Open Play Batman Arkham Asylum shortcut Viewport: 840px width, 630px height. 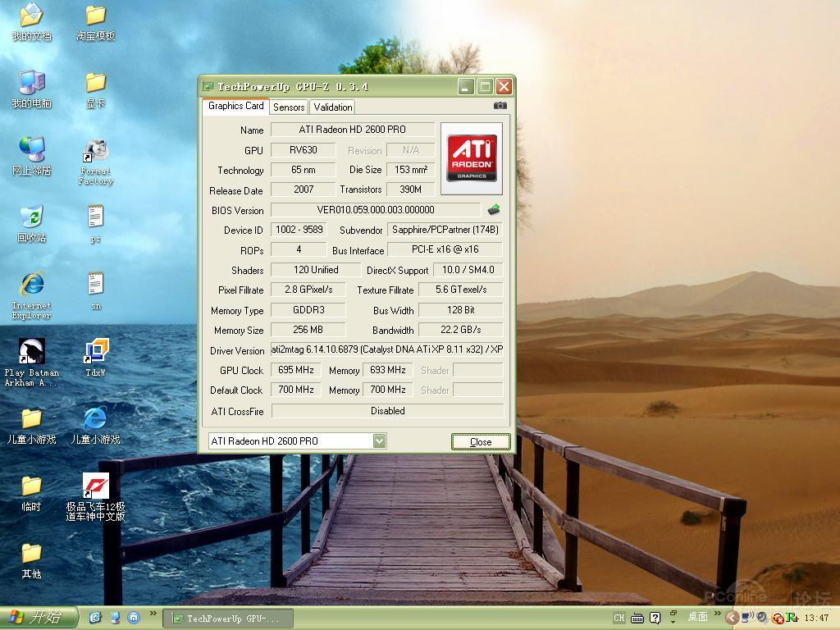pos(31,352)
